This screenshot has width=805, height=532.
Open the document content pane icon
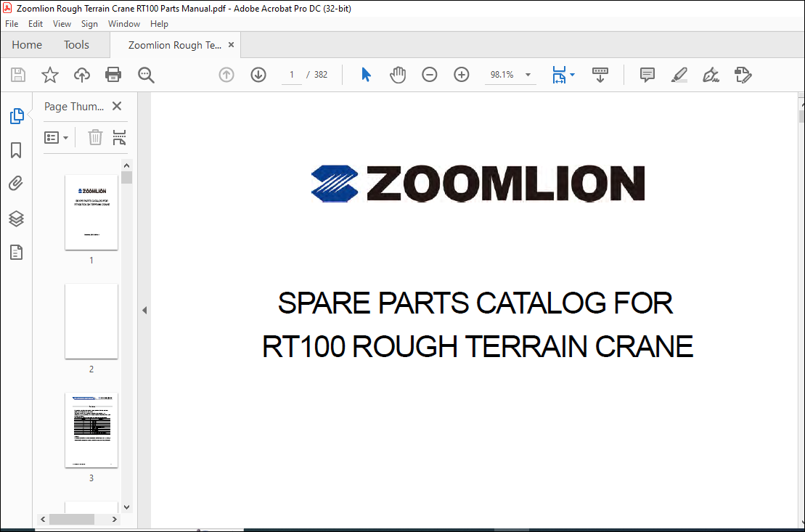17,252
